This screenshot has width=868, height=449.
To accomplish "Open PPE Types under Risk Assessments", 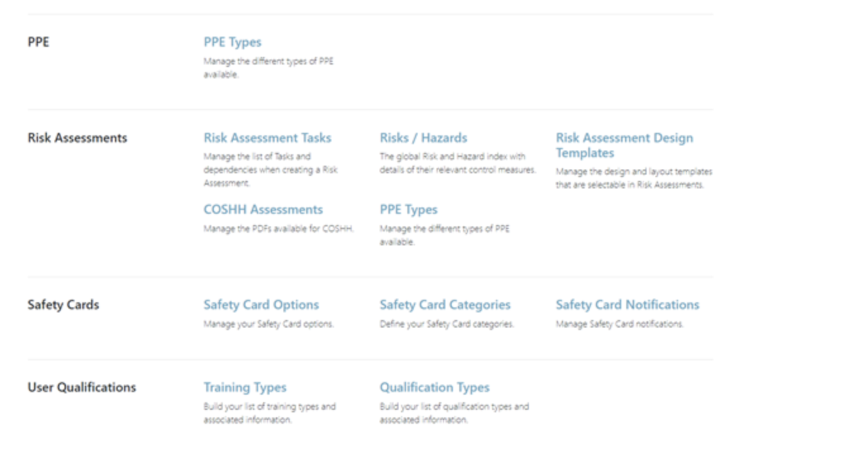I will click(x=407, y=209).
